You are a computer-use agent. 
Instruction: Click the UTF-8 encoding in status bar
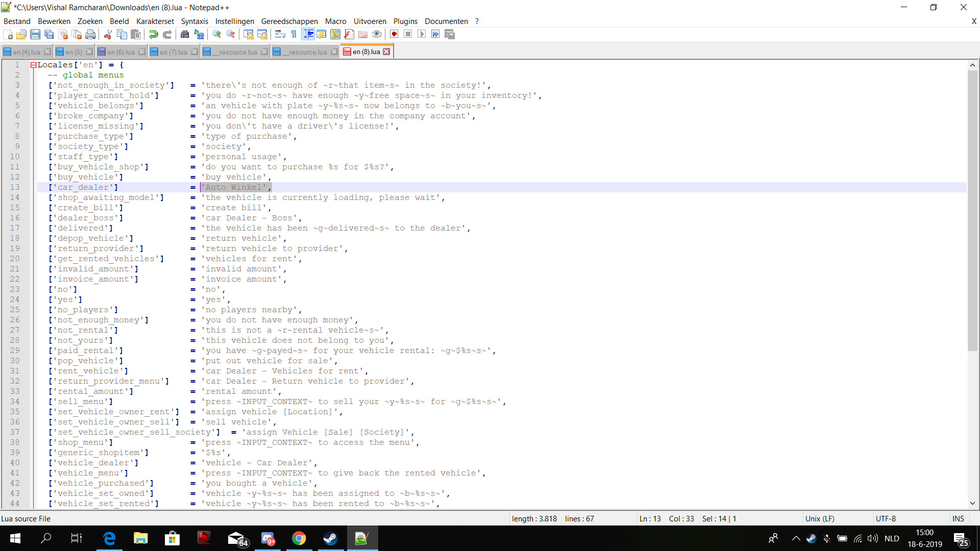[x=886, y=518]
